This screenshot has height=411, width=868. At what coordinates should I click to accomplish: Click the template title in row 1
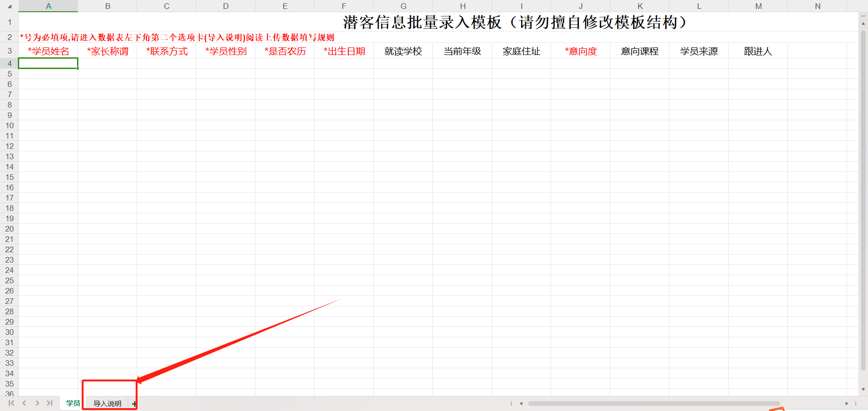click(x=515, y=22)
